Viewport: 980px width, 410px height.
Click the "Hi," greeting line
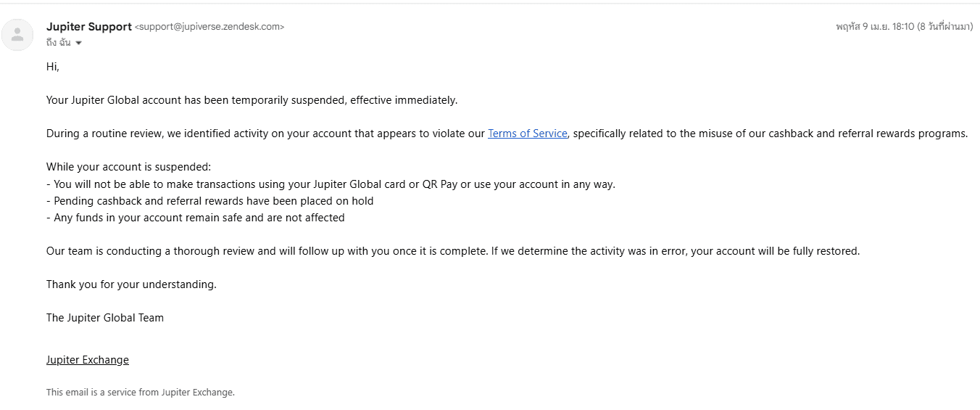pyautogui.click(x=53, y=67)
